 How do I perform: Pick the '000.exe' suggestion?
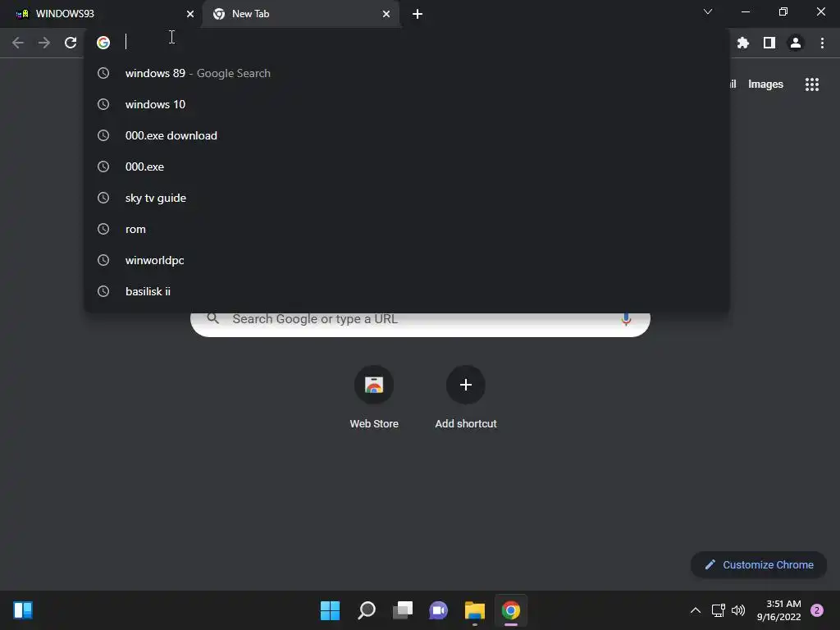pos(407,167)
